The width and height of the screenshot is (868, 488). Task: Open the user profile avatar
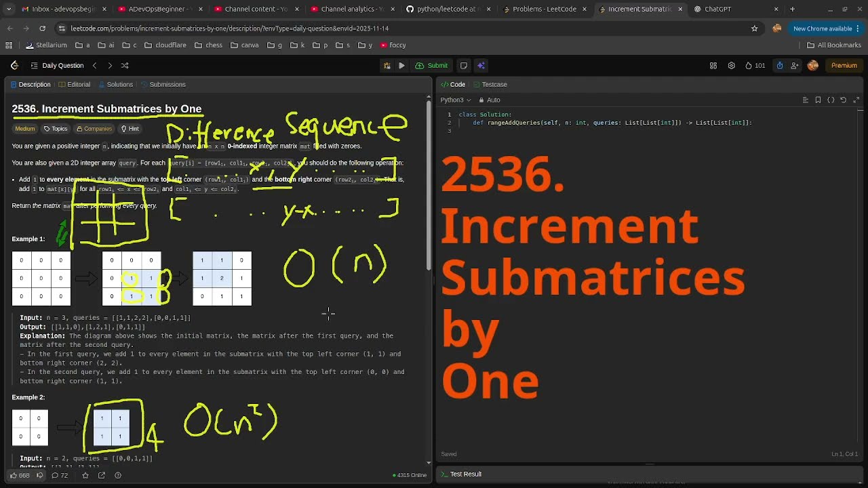tap(813, 66)
